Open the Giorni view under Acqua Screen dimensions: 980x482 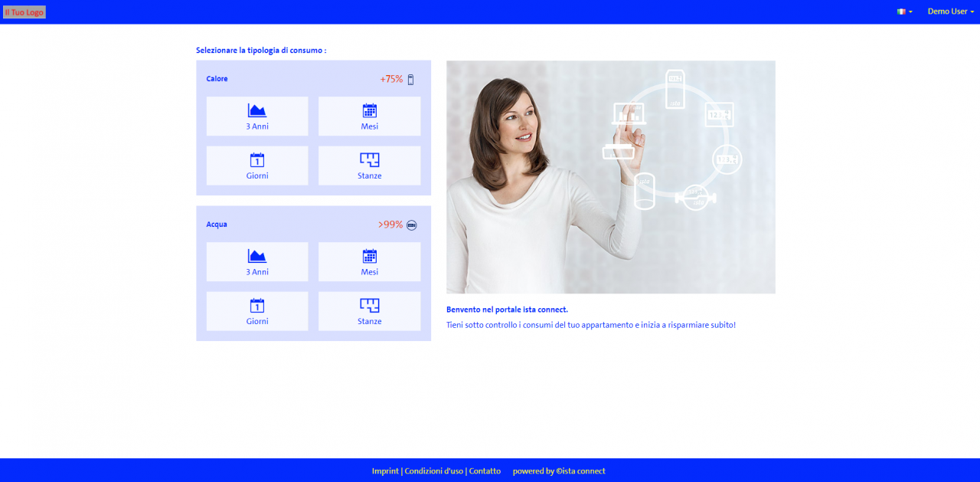pos(257,311)
